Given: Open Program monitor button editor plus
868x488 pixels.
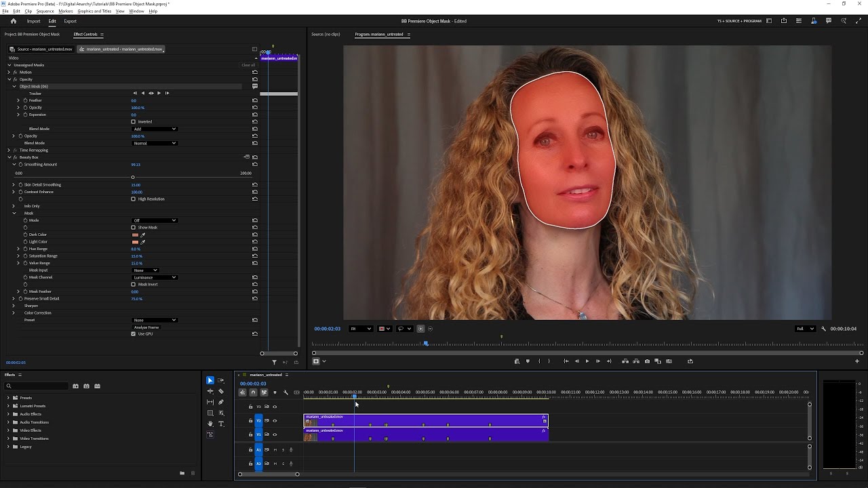Looking at the screenshot, I should [856, 361].
